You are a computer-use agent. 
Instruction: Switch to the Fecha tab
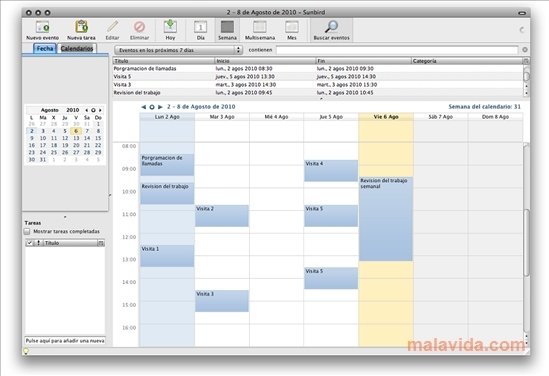(45, 49)
